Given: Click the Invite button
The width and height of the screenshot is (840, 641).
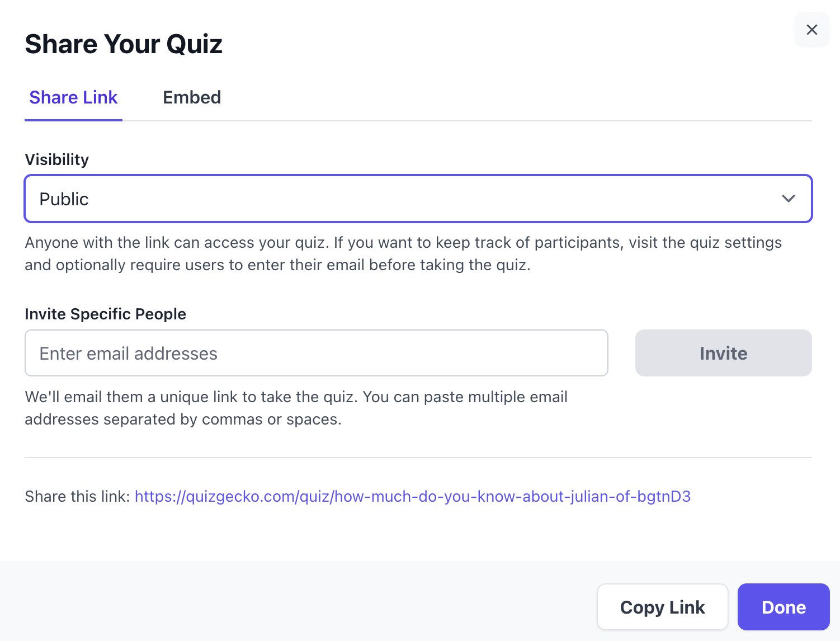Looking at the screenshot, I should (x=723, y=353).
